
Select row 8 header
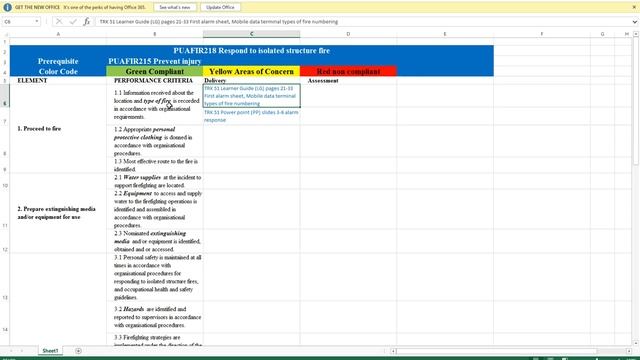click(x=5, y=141)
